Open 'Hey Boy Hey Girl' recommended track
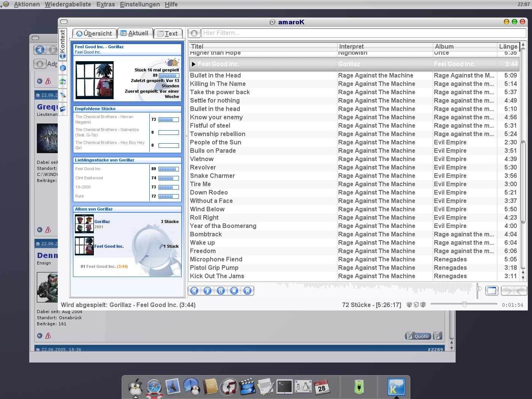This screenshot has height=399, width=532. pos(110,145)
